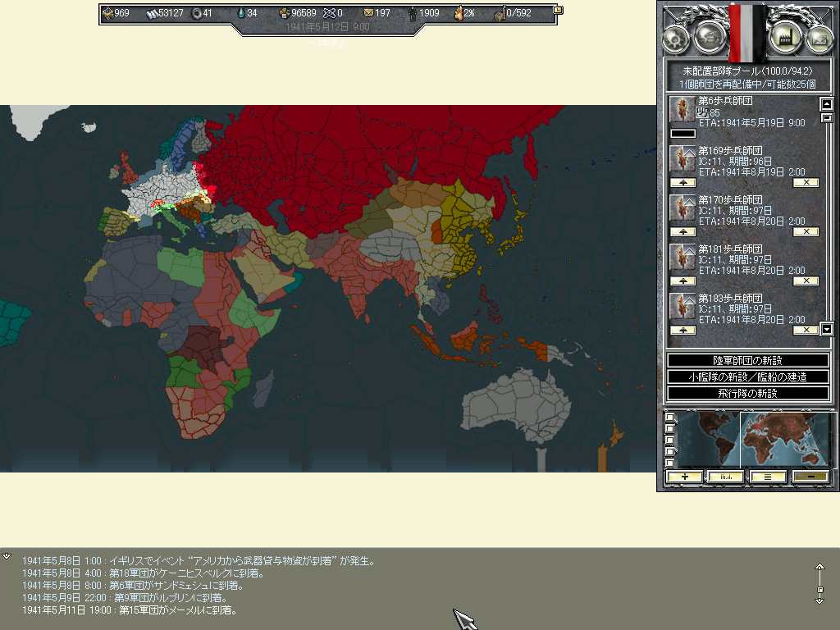Cancel production of 第181歩兵師団
Viewport: 840px width, 630px height.
click(806, 281)
